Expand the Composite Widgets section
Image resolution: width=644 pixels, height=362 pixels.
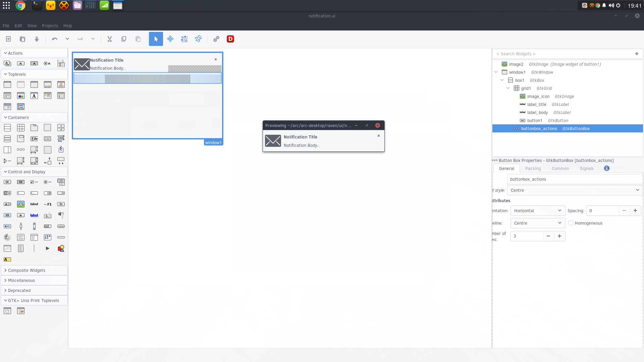(x=34, y=270)
